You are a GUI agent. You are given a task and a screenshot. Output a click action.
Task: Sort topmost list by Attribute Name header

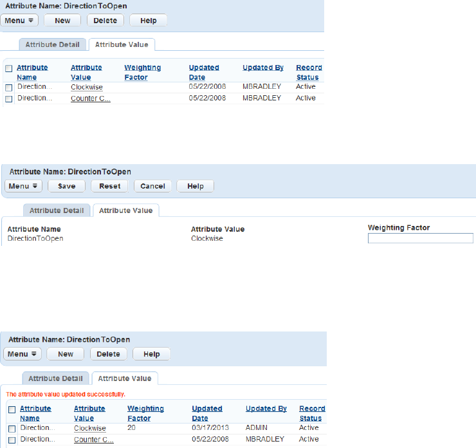click(x=32, y=72)
